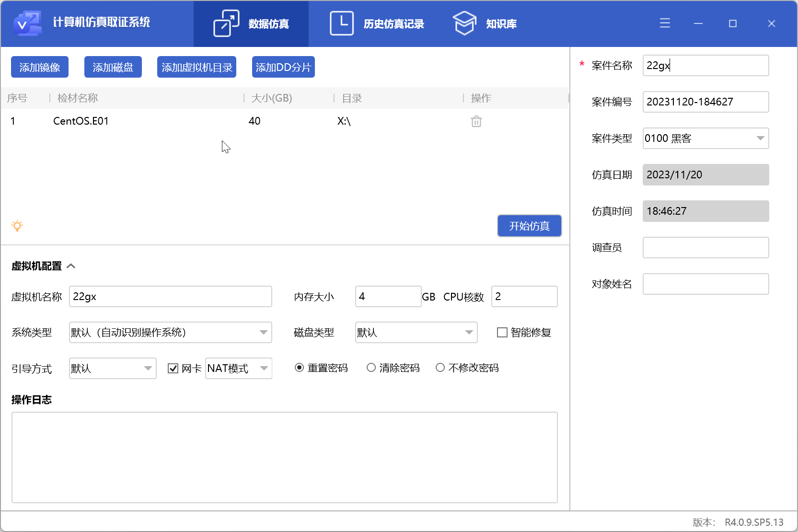Collapse the 虚拟机配置 section
This screenshot has height=532, width=798.
(x=71, y=266)
